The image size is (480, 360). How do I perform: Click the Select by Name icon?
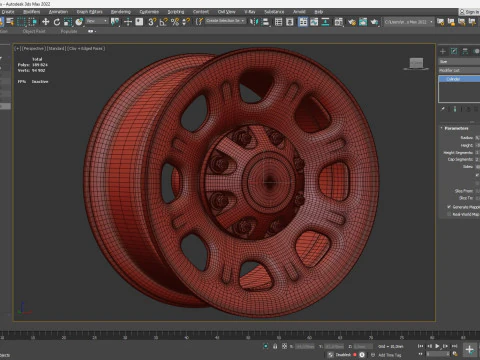coord(10,22)
